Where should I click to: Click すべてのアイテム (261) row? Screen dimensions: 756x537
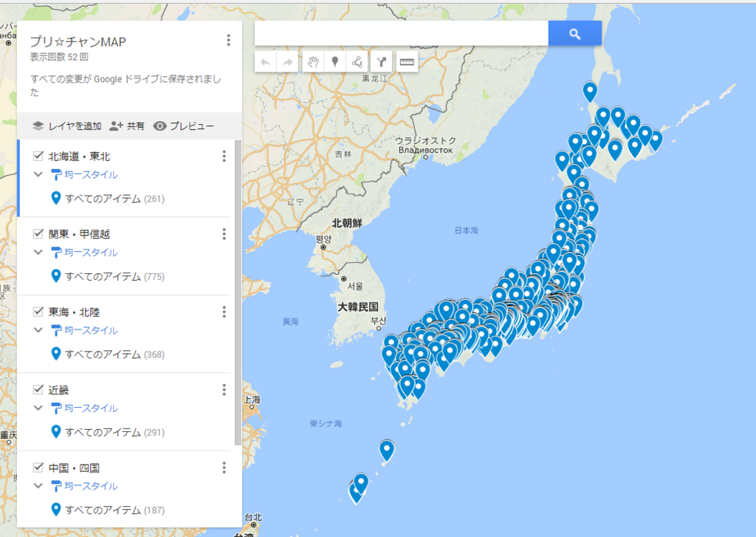(x=108, y=198)
